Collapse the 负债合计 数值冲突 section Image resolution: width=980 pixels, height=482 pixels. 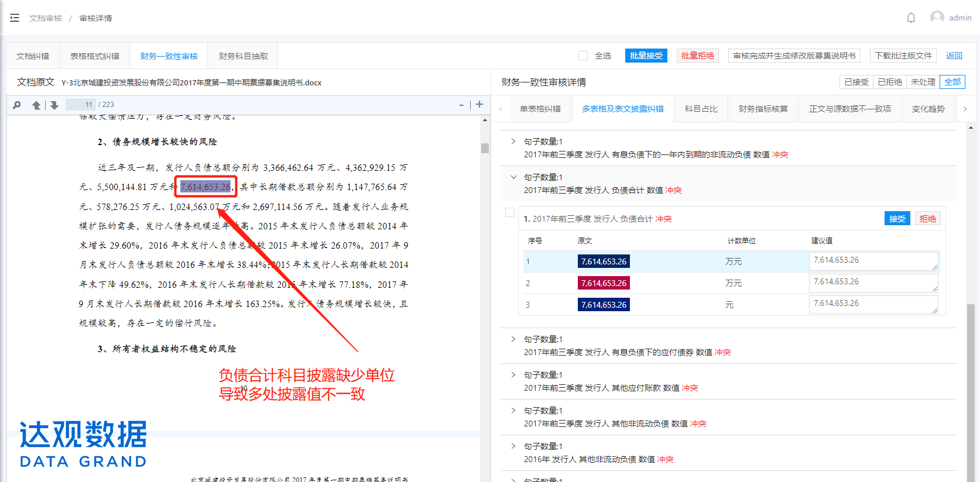(513, 177)
